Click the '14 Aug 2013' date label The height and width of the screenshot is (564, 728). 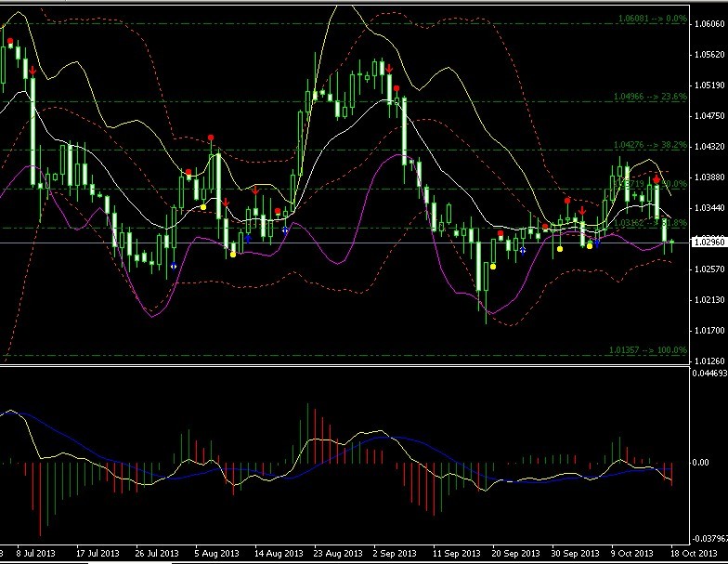click(x=279, y=554)
